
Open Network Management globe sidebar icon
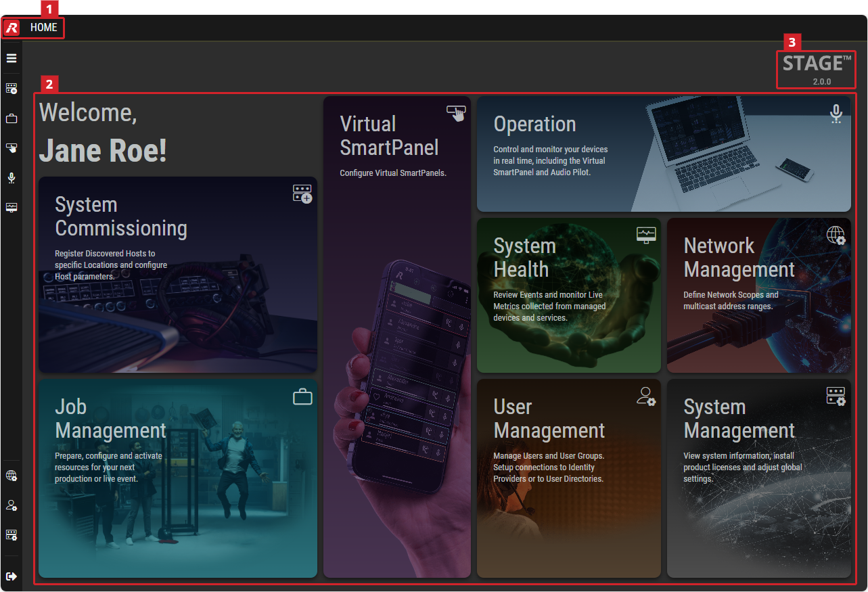click(12, 476)
